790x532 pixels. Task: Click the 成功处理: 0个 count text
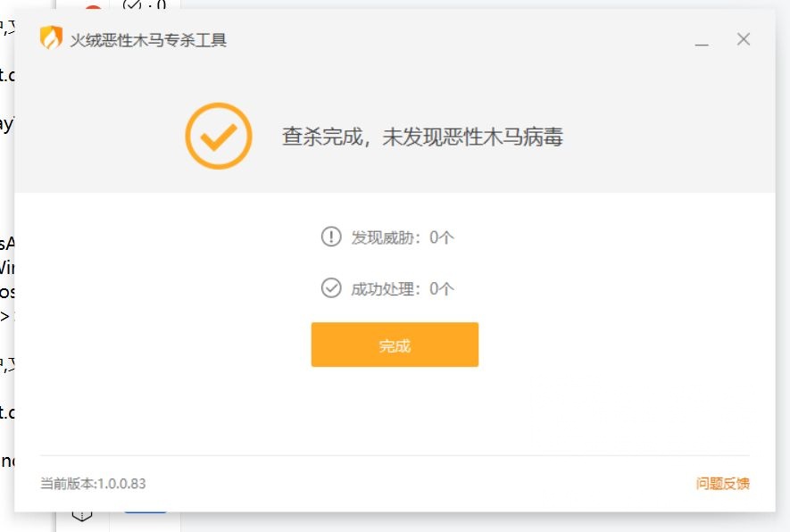tap(403, 288)
